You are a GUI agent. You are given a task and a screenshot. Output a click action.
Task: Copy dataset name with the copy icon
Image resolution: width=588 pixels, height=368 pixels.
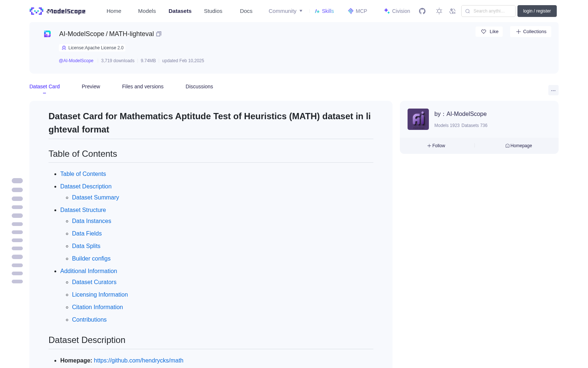click(x=159, y=34)
